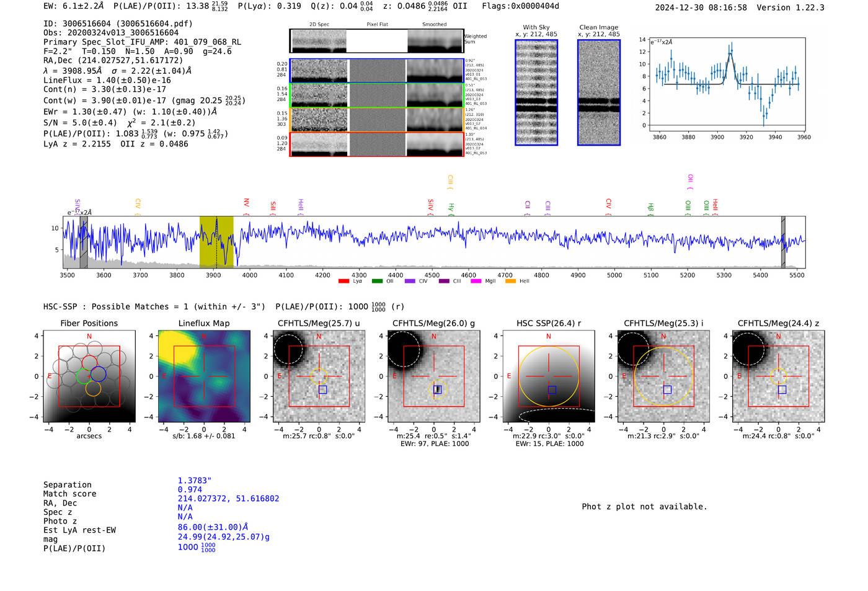Open the Lineflux Map thumbnail
Image resolution: width=868 pixels, height=591 pixels.
point(204,376)
